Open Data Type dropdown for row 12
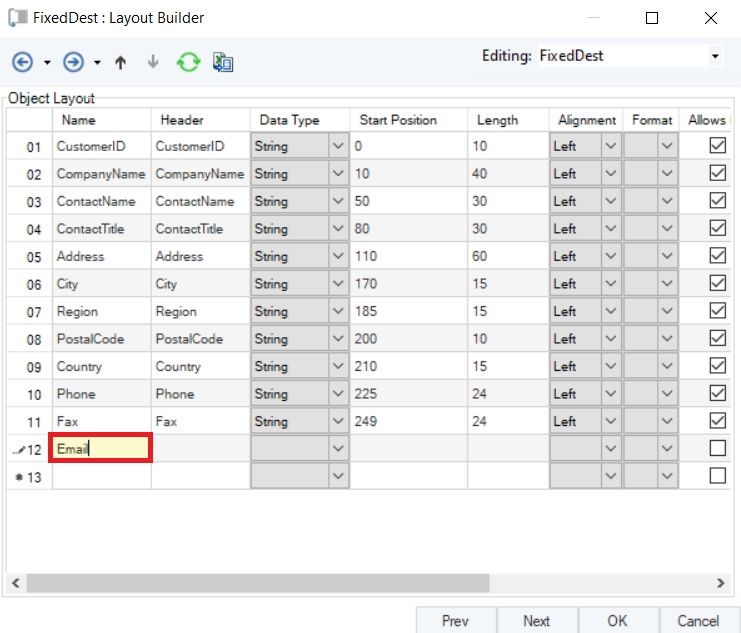The image size is (741, 633). [x=337, y=449]
